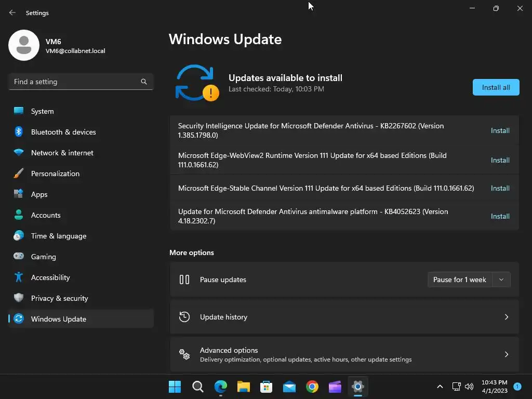
Task: Open Mail app from taskbar
Action: 289,387
